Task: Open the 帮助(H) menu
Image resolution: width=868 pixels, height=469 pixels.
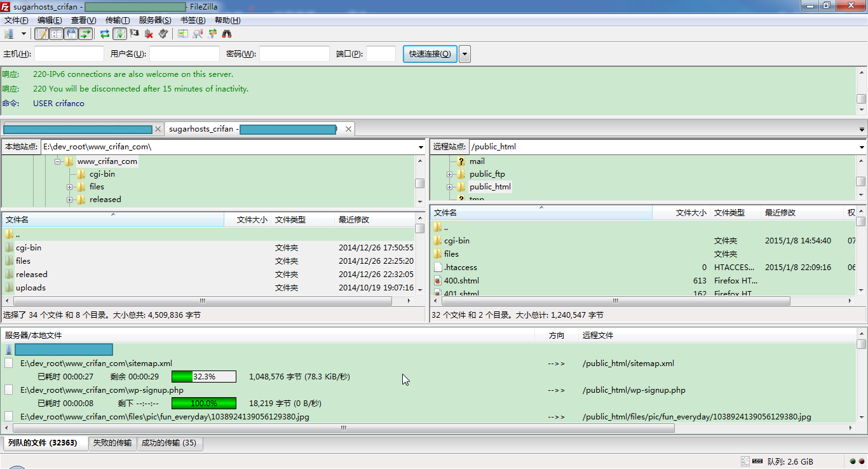Action: pyautogui.click(x=227, y=20)
